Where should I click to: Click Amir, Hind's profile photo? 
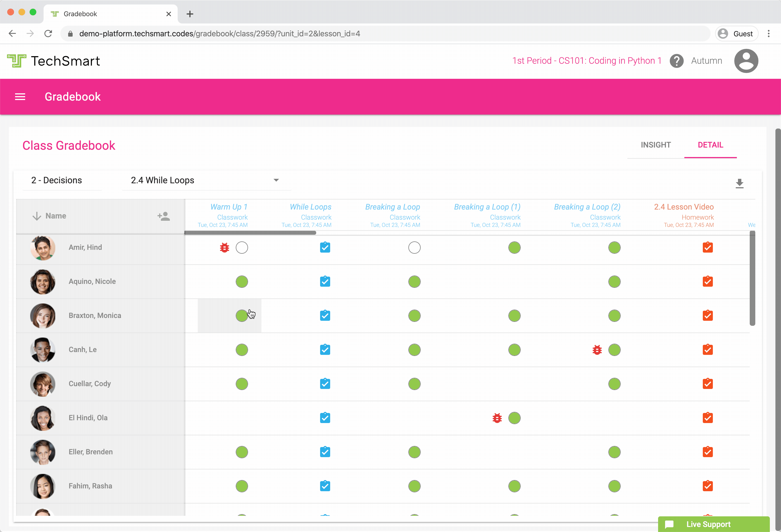click(43, 248)
